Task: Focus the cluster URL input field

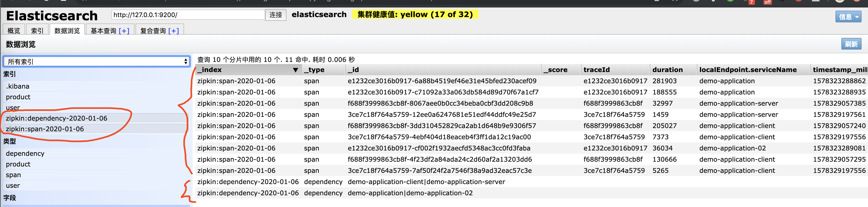Action: pos(188,15)
